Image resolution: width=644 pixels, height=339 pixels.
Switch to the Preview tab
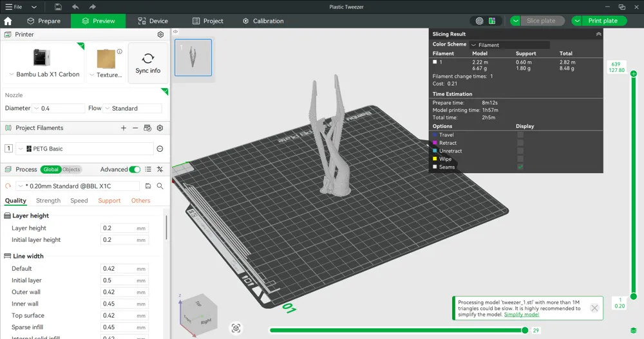pyautogui.click(x=98, y=21)
